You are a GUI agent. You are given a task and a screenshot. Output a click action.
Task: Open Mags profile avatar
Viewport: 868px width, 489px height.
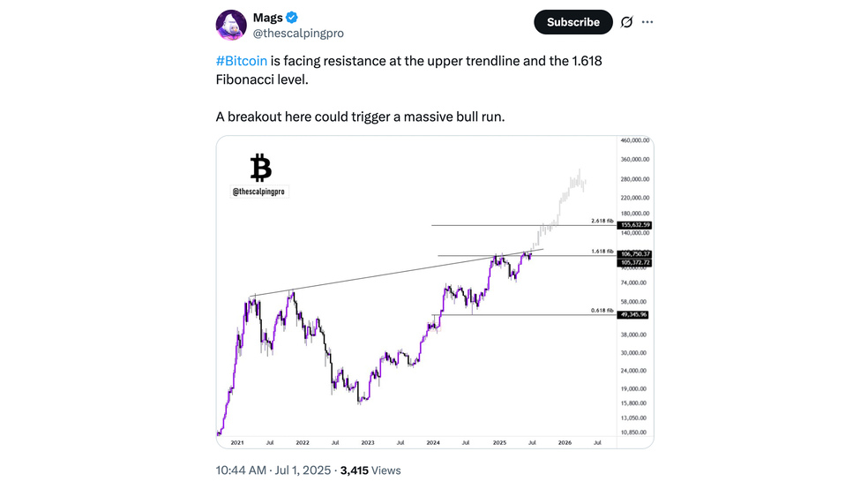click(x=231, y=25)
